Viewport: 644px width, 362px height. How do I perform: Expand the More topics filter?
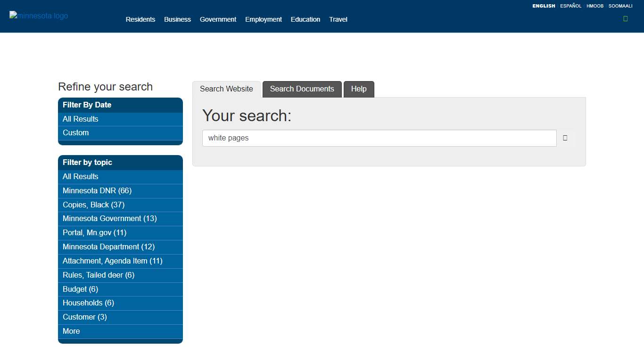[x=71, y=331]
